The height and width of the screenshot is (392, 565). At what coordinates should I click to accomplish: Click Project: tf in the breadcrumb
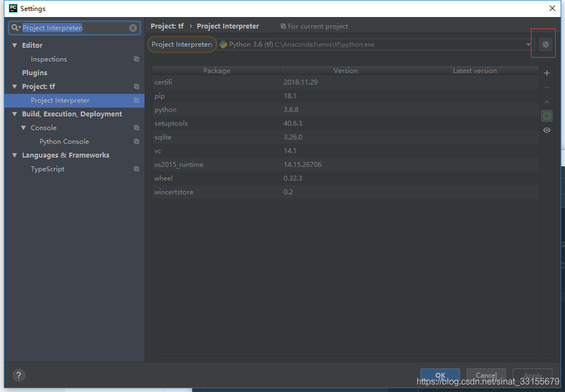(x=167, y=26)
